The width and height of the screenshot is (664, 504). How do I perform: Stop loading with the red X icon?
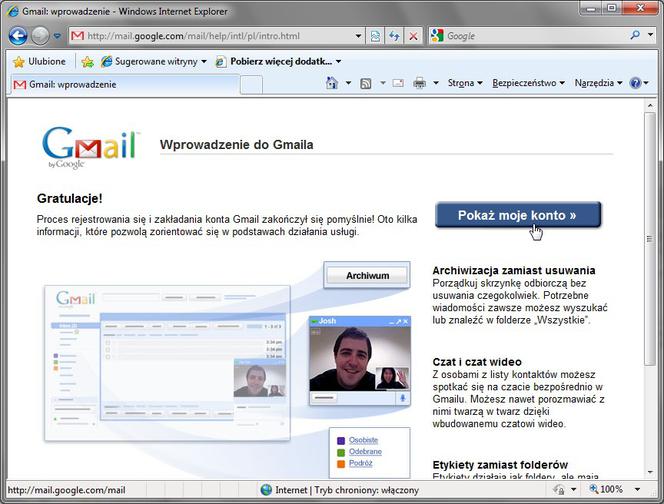click(x=413, y=36)
